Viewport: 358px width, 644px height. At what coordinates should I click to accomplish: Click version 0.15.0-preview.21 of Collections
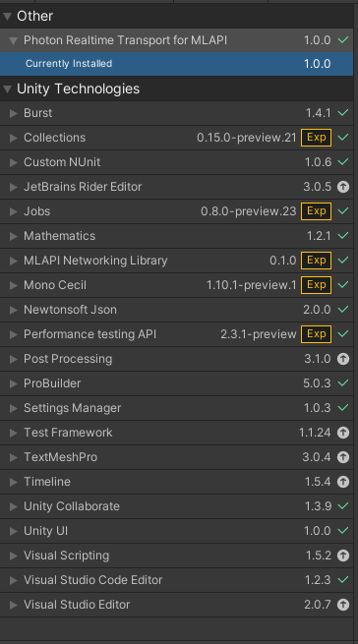click(247, 138)
